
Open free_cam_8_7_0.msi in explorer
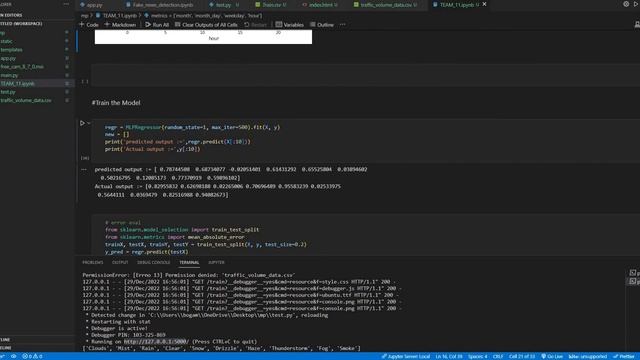22,67
